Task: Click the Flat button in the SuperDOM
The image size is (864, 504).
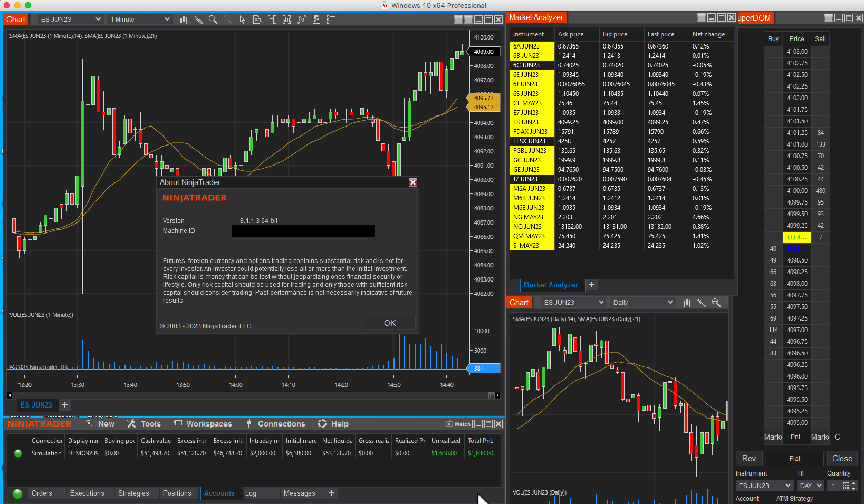Action: click(x=794, y=458)
